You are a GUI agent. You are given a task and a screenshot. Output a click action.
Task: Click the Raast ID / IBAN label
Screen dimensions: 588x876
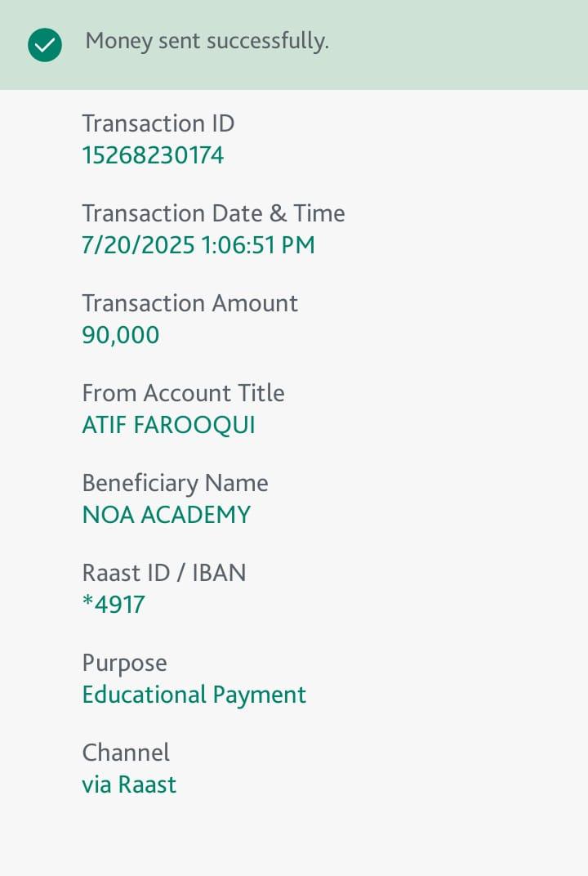click(x=164, y=573)
